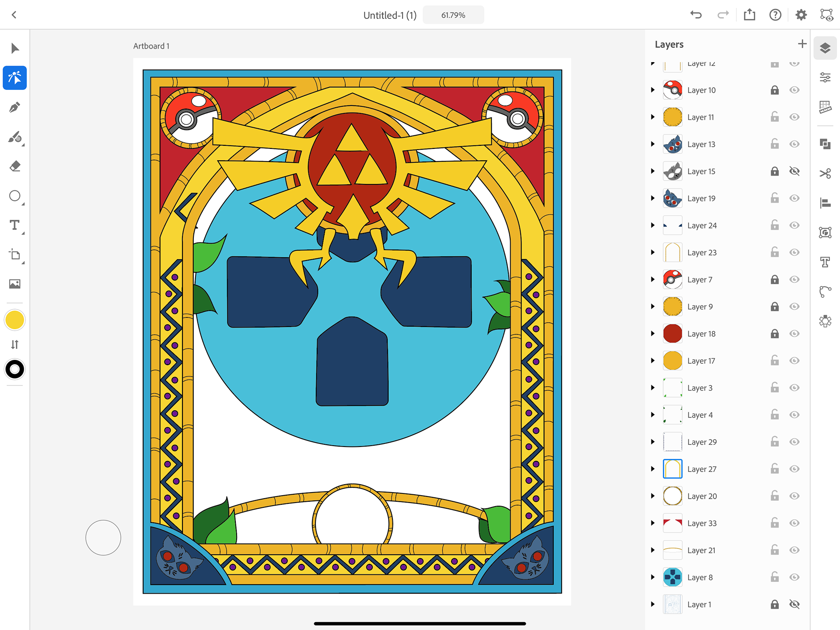Open the Combine Shapes panel
The image size is (840, 630).
tap(825, 144)
